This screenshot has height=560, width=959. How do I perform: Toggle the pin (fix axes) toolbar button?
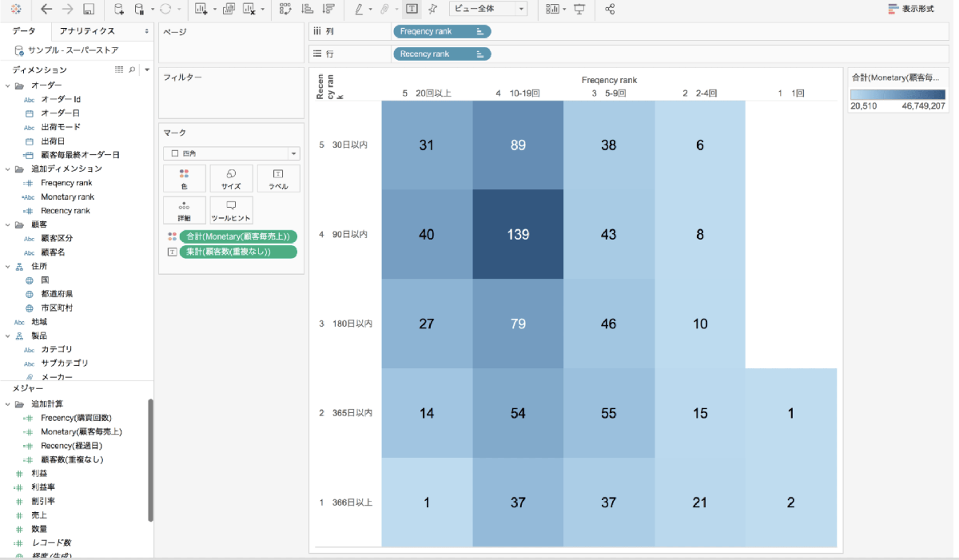(432, 10)
